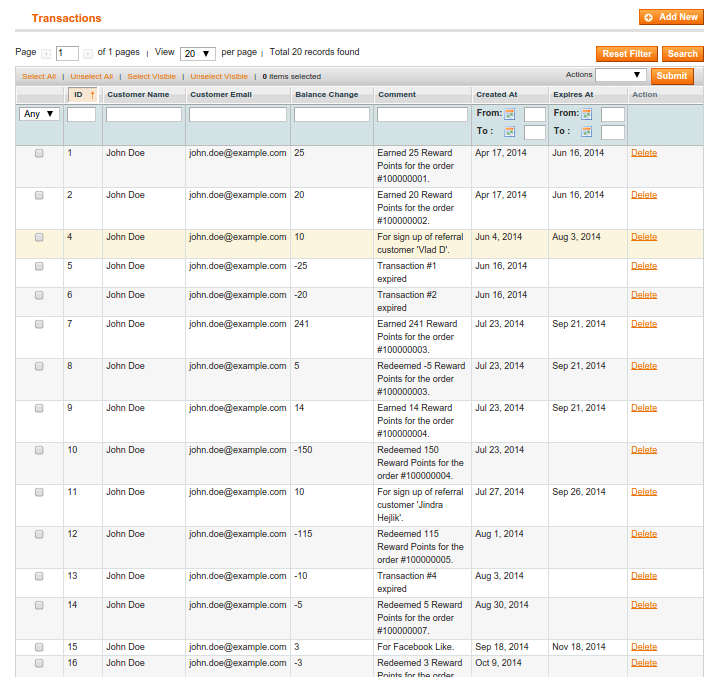Image resolution: width=725 pixels, height=680 pixels.
Task: Delete transaction ID 4
Action: 644,237
